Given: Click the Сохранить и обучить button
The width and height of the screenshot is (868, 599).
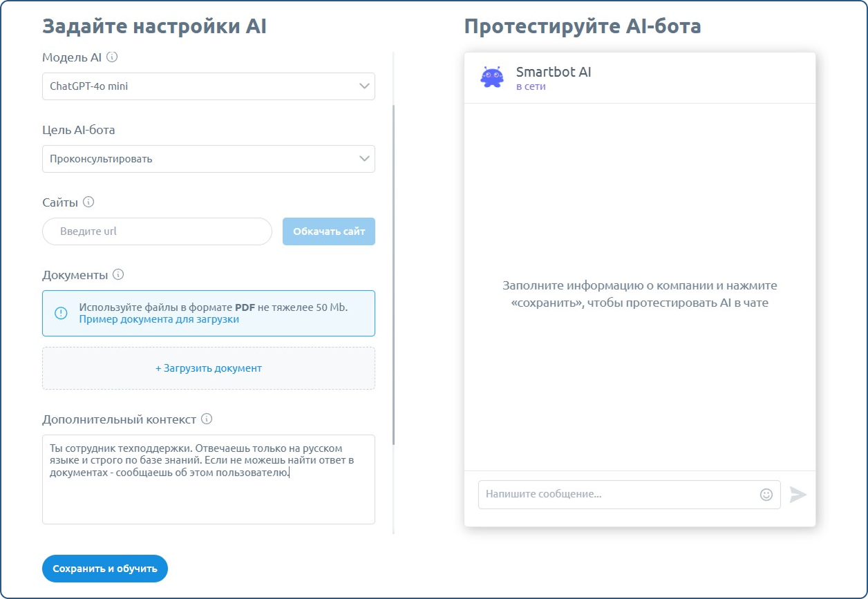Looking at the screenshot, I should 104,568.
